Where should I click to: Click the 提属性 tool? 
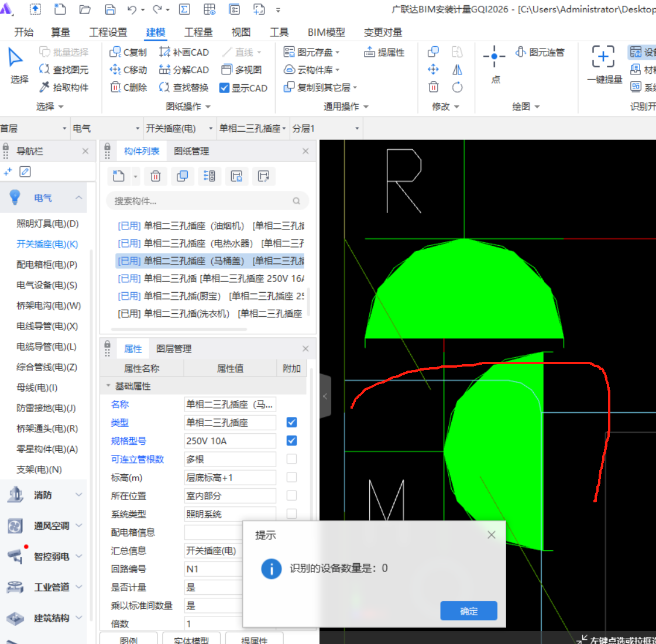[x=384, y=52]
